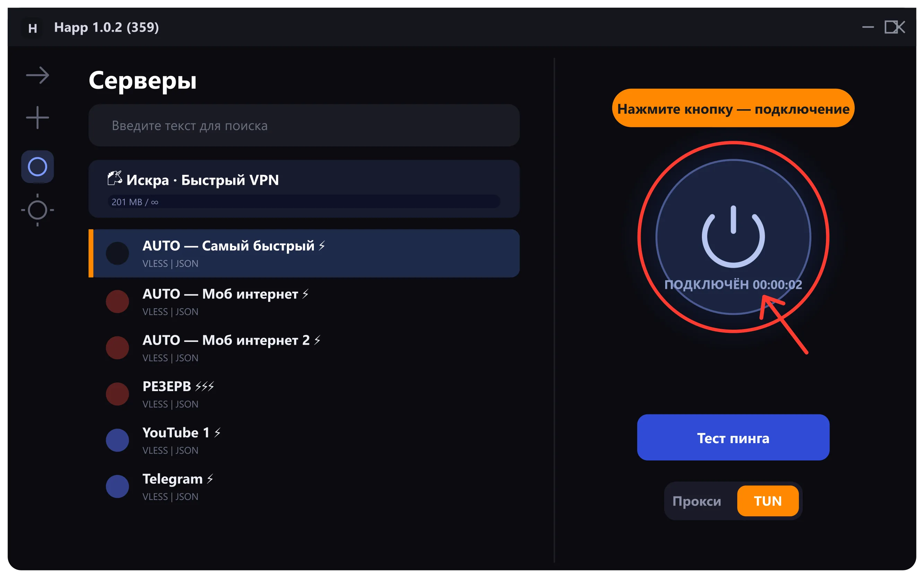Viewport: 924px width, 578px height.
Task: Click the status dot next to Telegram
Action: pos(117,486)
